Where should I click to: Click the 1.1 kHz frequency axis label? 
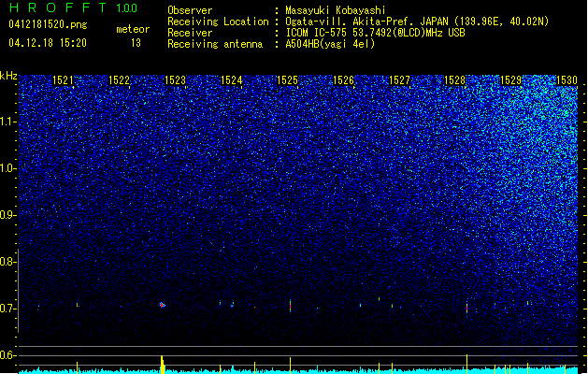(x=8, y=122)
